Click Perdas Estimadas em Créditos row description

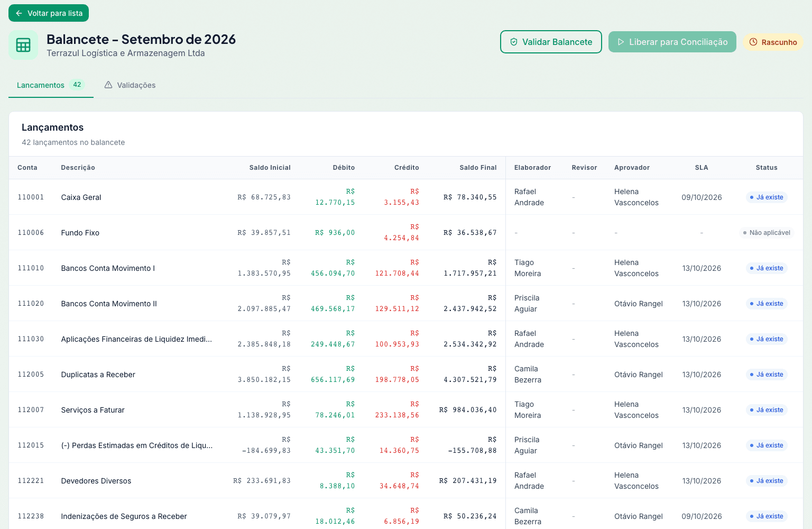pos(137,445)
